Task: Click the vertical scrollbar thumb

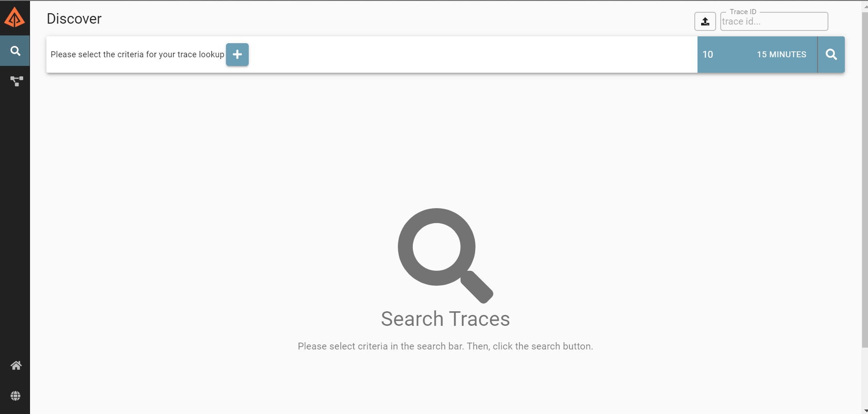Action: pyautogui.click(x=864, y=180)
